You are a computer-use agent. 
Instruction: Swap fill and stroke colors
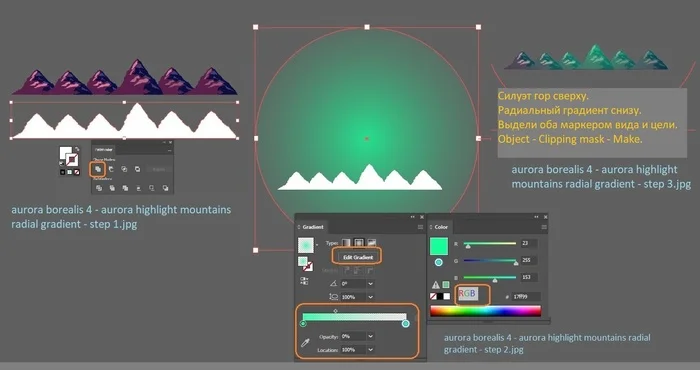pyautogui.click(x=77, y=149)
